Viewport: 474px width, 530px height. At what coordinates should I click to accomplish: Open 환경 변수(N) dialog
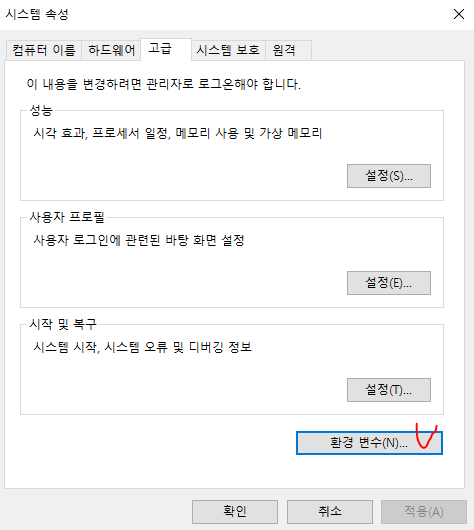pos(369,443)
